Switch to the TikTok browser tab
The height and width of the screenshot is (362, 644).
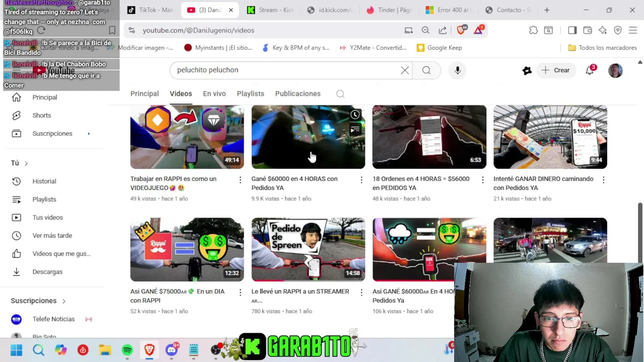(150, 10)
